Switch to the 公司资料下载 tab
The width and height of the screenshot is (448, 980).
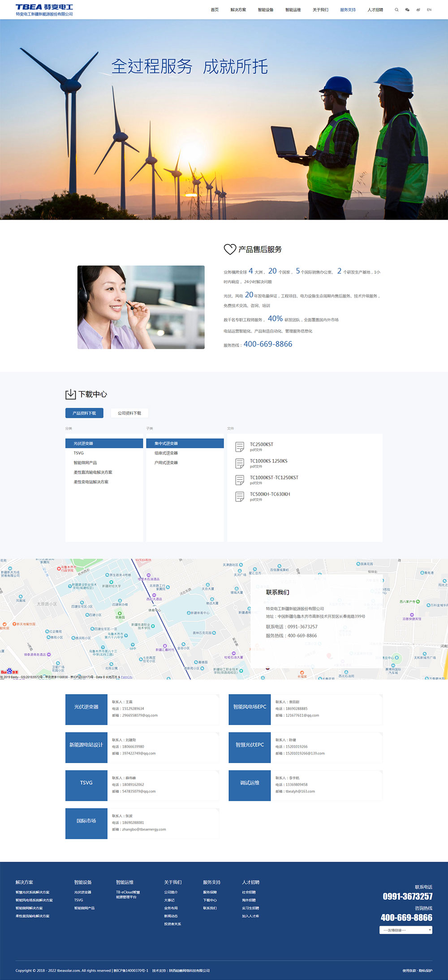click(x=129, y=413)
